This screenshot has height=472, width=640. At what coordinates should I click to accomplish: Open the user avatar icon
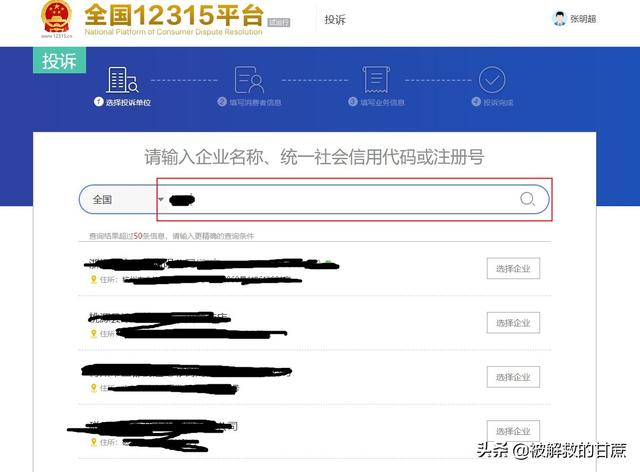(559, 19)
